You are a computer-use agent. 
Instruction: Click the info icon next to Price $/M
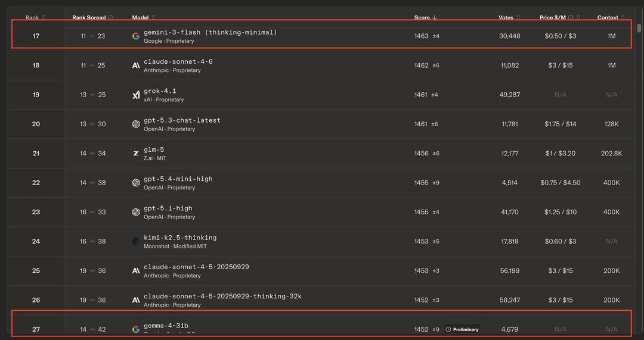tap(571, 18)
